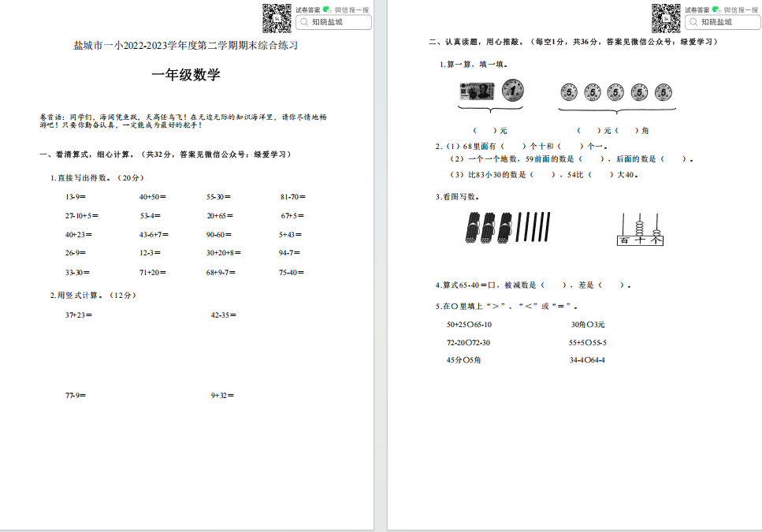Viewport: 762px width, 532px height.
Task: Click the equation 40+23=
Action: click(79, 235)
